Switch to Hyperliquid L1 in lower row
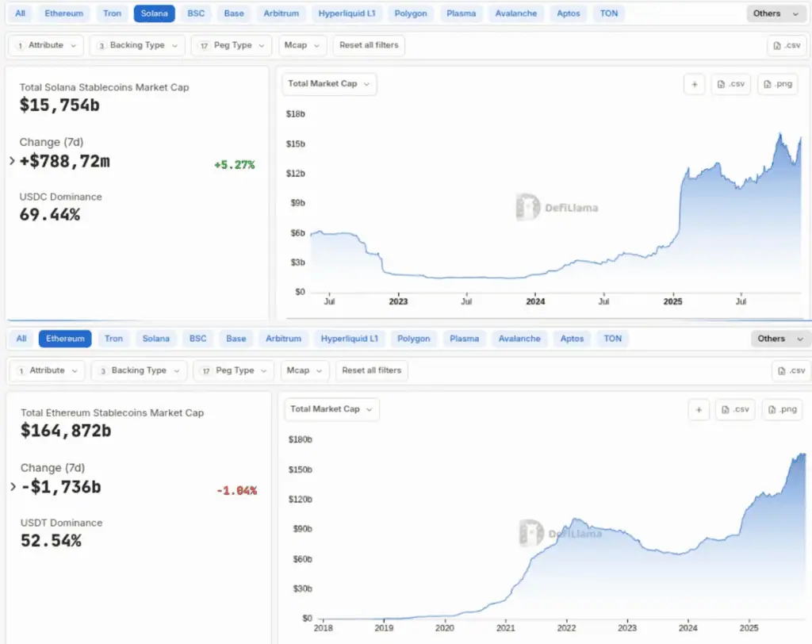Image resolution: width=812 pixels, height=644 pixels. [x=350, y=339]
